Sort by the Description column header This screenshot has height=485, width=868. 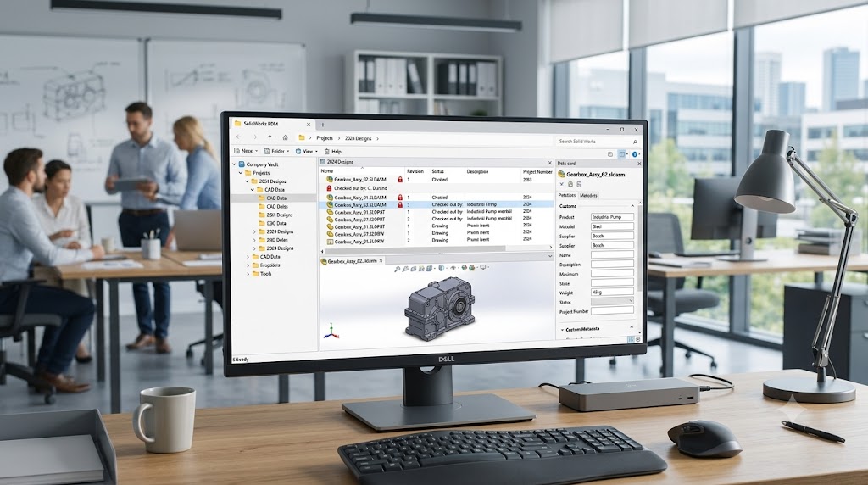[477, 171]
